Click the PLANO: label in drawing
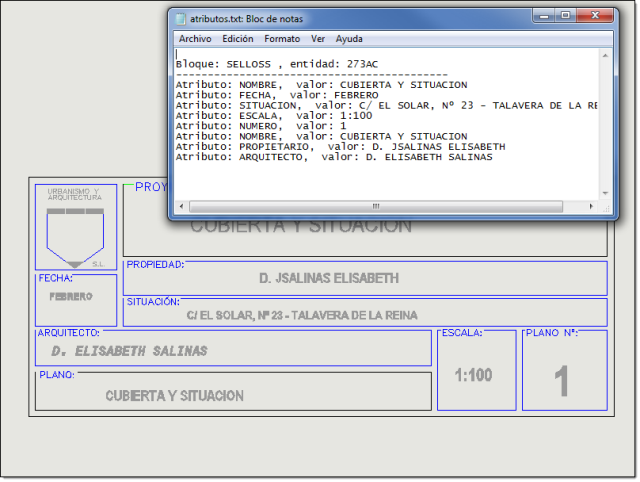Viewport: 640px width, 482px height. (57, 375)
